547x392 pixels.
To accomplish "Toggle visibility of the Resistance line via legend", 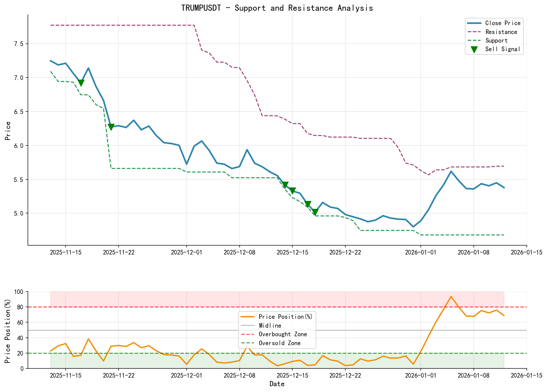I will click(501, 32).
